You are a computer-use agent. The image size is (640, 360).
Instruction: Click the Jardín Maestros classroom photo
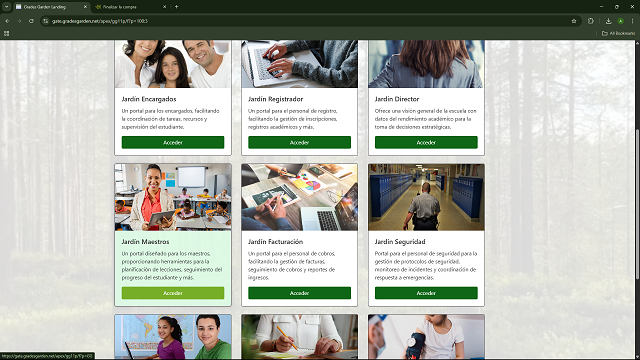click(173, 197)
